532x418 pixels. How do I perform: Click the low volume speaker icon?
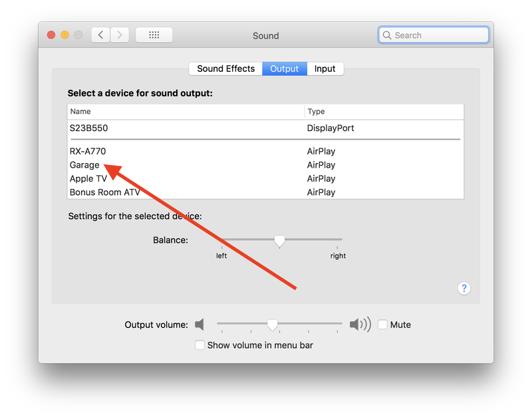pos(199,325)
